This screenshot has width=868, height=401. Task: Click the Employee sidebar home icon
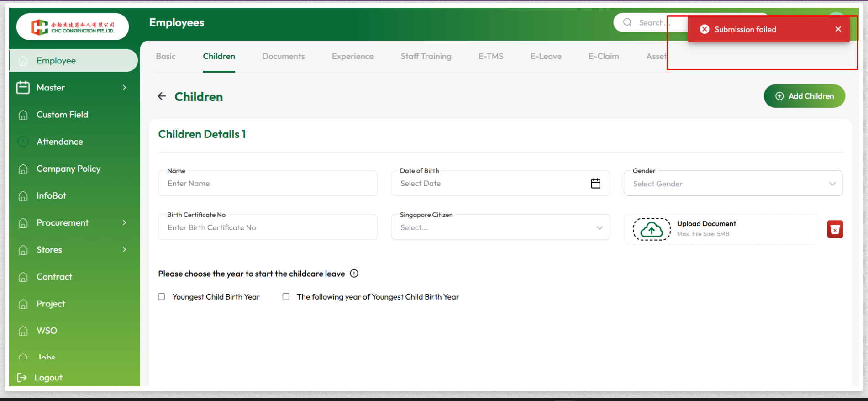coord(23,61)
